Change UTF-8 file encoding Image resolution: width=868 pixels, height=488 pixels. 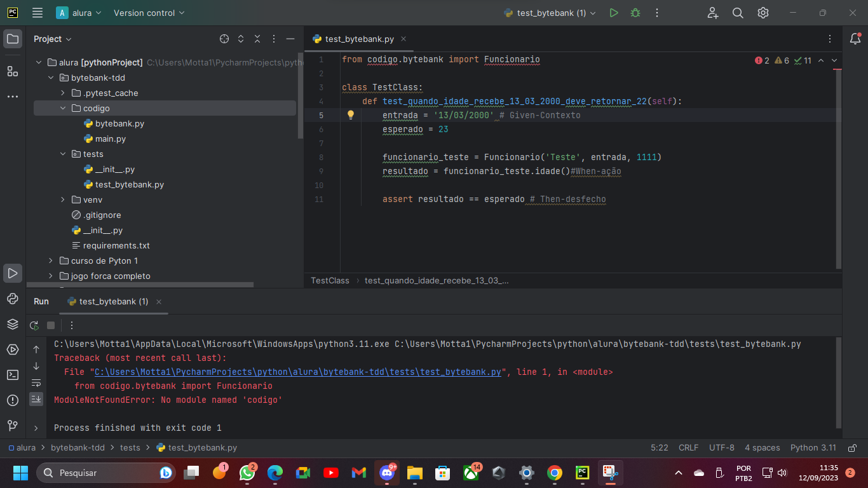pyautogui.click(x=722, y=447)
